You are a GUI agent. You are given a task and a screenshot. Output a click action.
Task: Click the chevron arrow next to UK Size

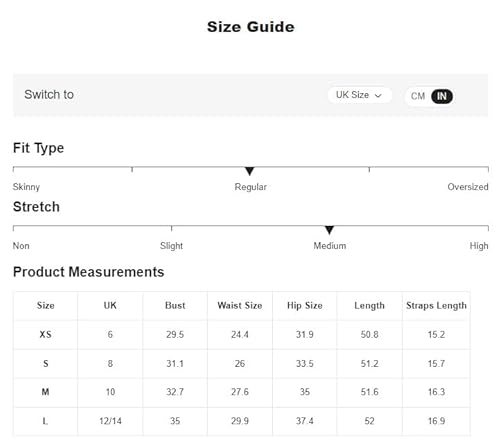pos(378,96)
